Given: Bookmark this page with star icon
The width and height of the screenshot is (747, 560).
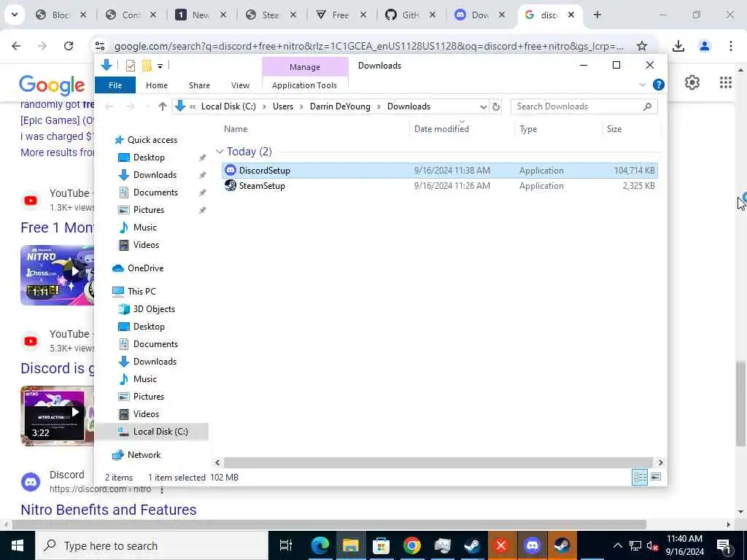Looking at the screenshot, I should coord(642,46).
